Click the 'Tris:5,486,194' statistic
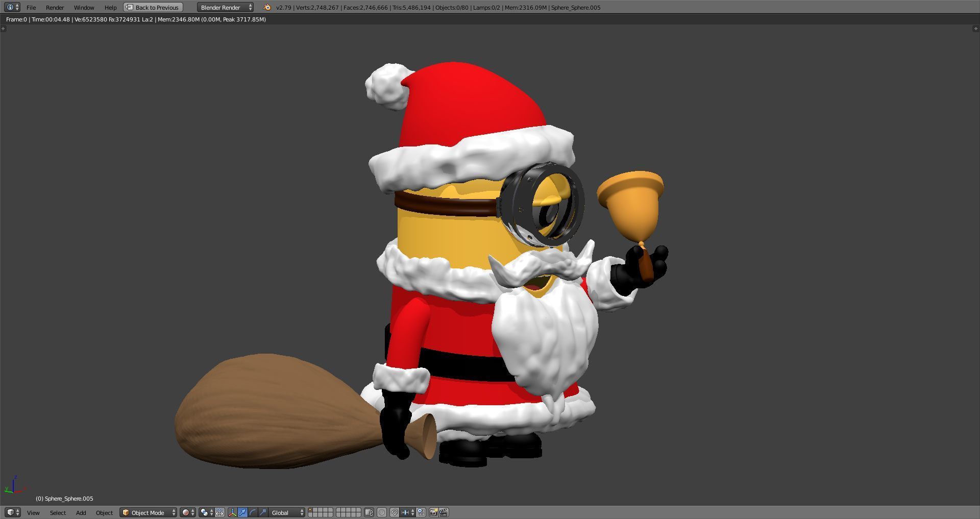The image size is (980, 519). click(x=411, y=8)
